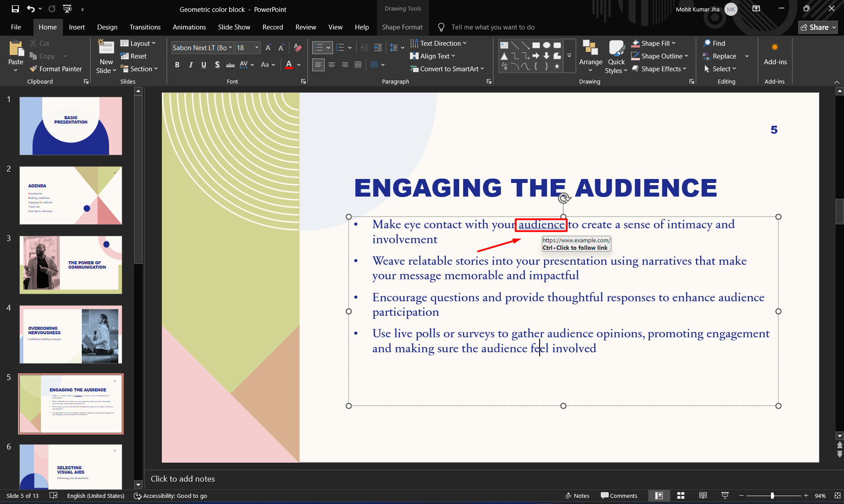Open the font size dropdown
Viewport: 844px width, 504px height.
[x=257, y=47]
